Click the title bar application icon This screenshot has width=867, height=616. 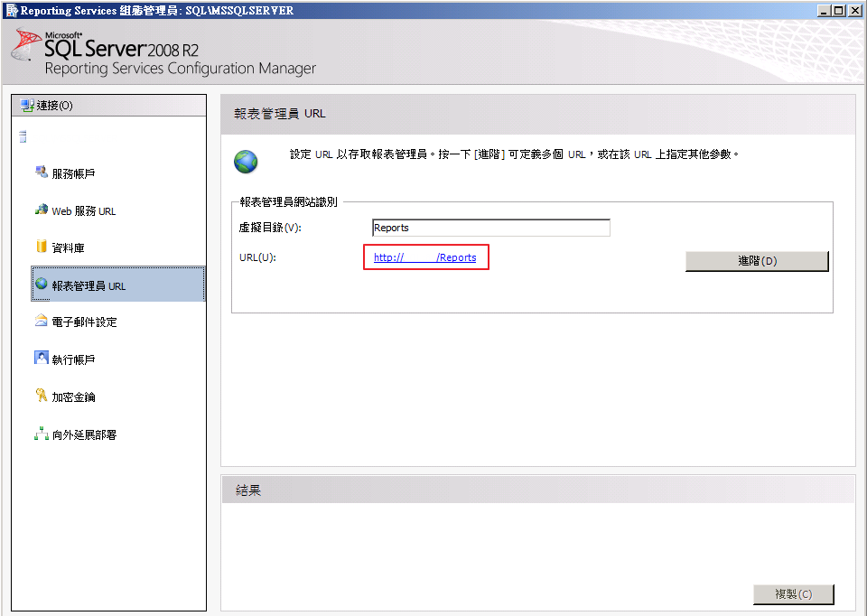point(11,10)
